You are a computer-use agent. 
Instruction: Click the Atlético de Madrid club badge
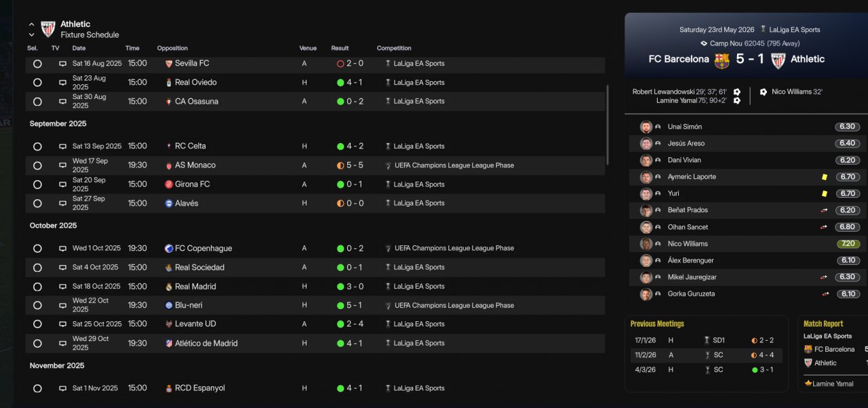(169, 344)
